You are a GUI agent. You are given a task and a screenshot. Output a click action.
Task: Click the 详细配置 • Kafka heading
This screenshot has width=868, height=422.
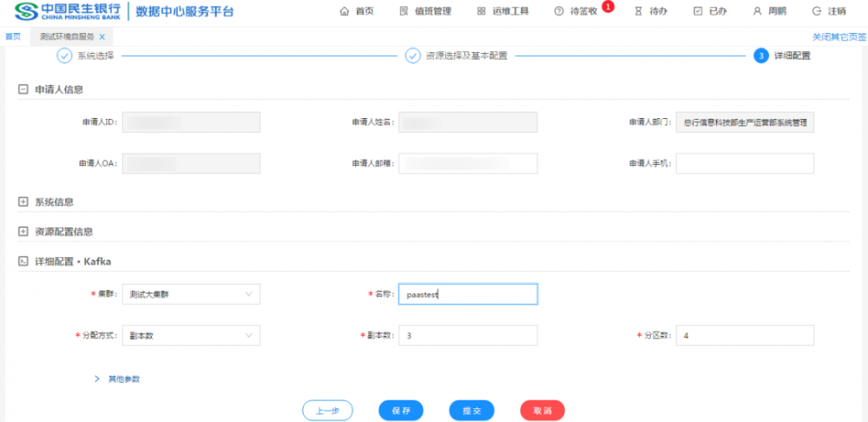pyautogui.click(x=73, y=261)
